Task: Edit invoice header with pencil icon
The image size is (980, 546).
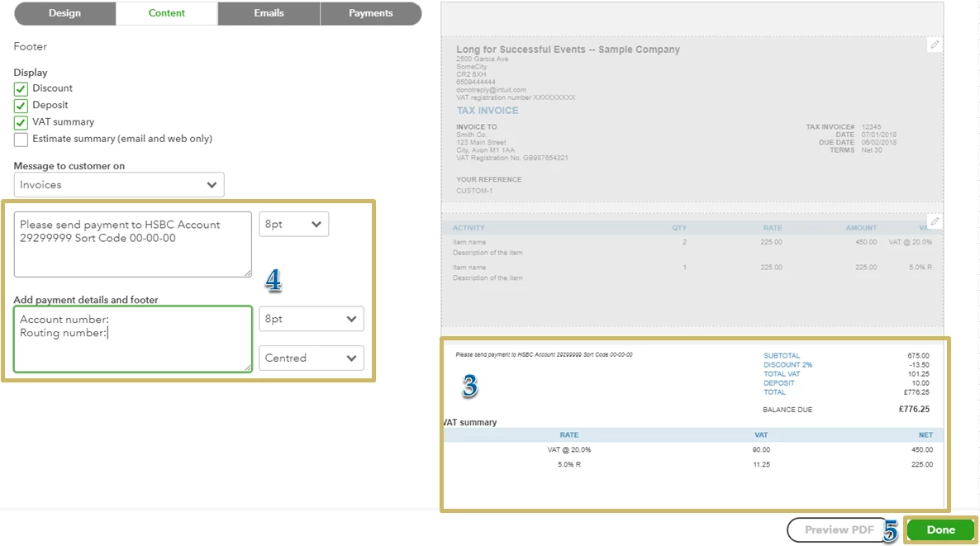Action: (935, 45)
